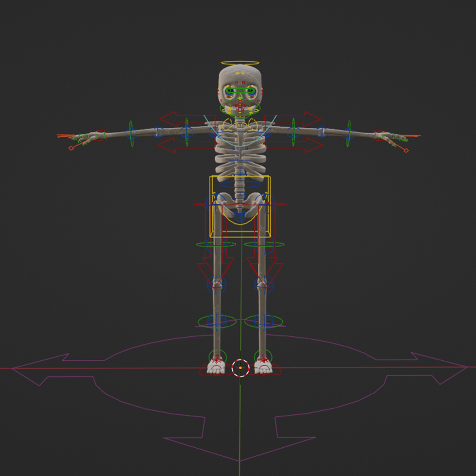This screenshot has width=476, height=476.
Task: Select the lower red arrow control on screen-right arm
Action: click(294, 145)
